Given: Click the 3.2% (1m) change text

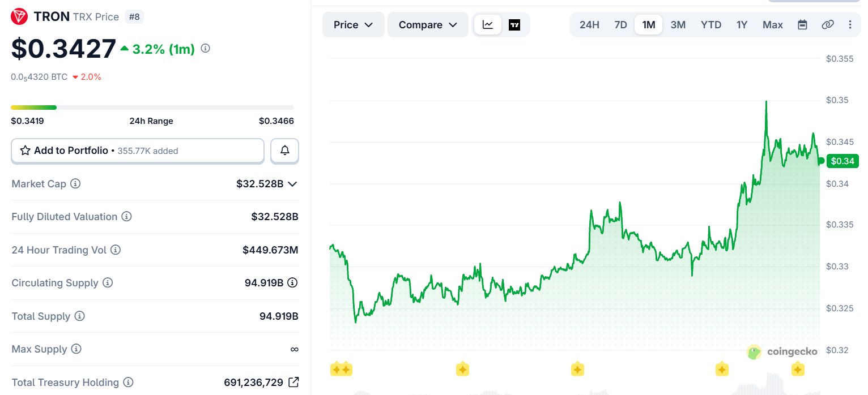Looking at the screenshot, I should click(164, 49).
